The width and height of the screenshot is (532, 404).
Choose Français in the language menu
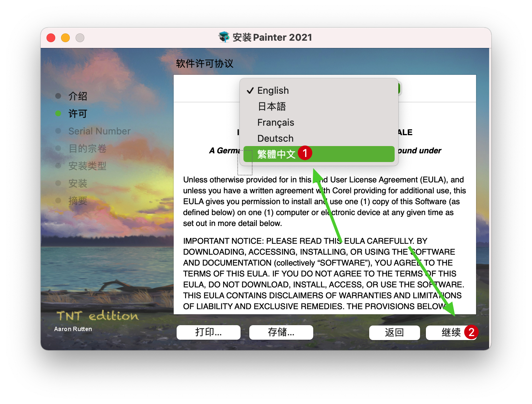tap(275, 122)
